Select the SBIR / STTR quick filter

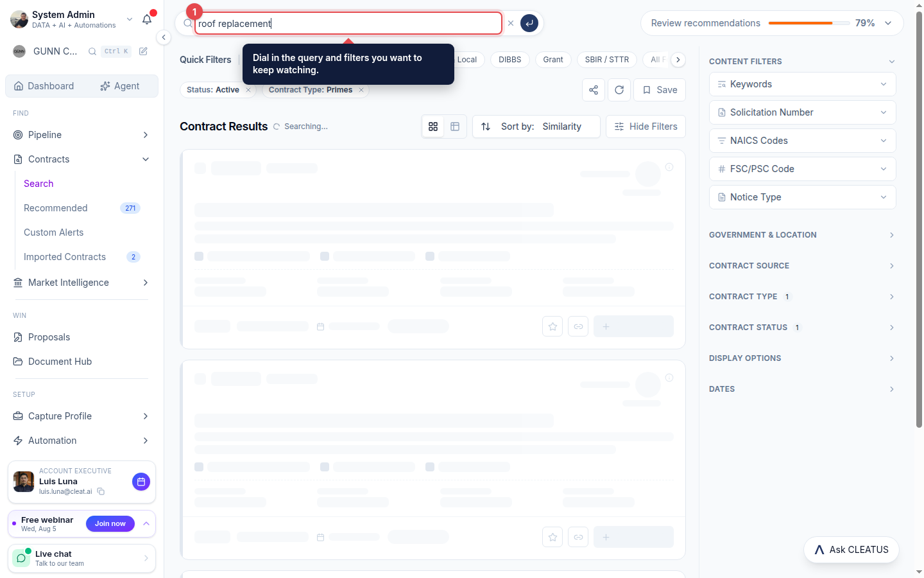[x=607, y=60]
